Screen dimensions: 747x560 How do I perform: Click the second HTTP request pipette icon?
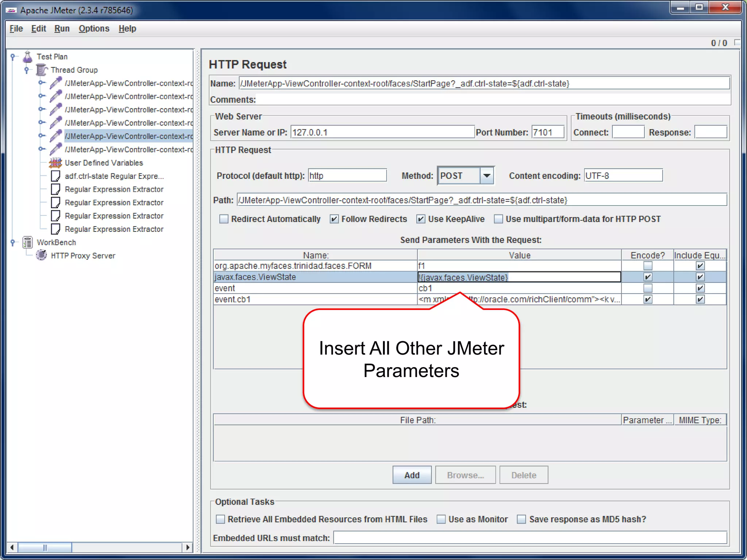55,96
